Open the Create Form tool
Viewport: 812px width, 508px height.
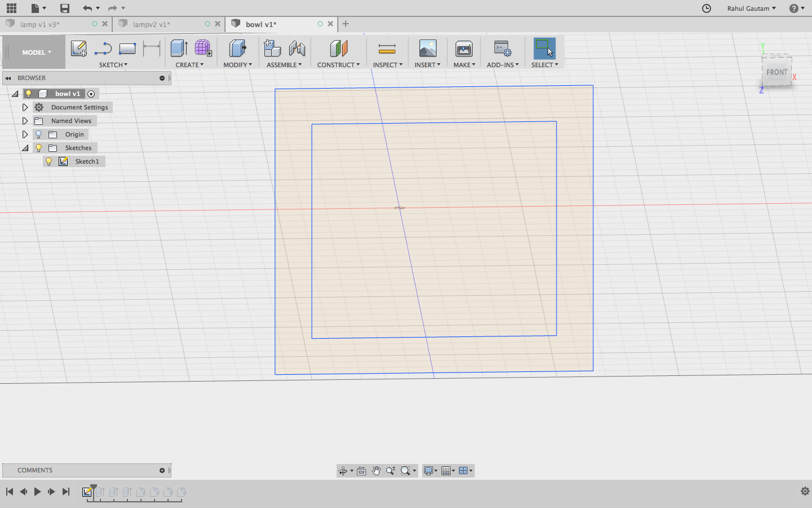[x=203, y=49]
